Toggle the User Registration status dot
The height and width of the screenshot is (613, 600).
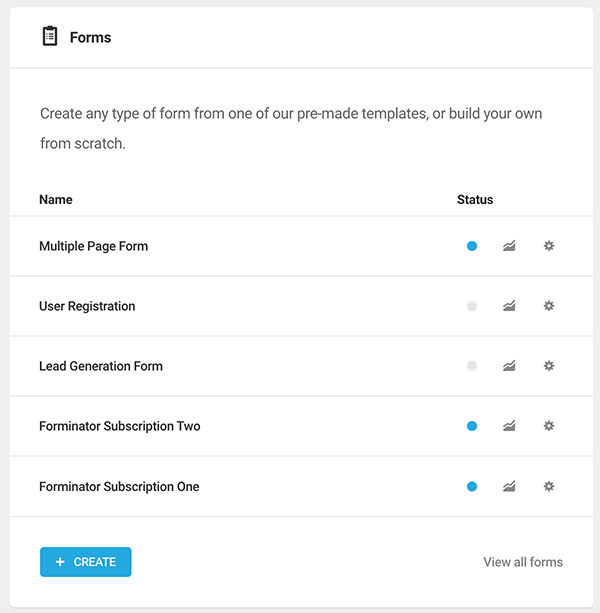tap(472, 306)
